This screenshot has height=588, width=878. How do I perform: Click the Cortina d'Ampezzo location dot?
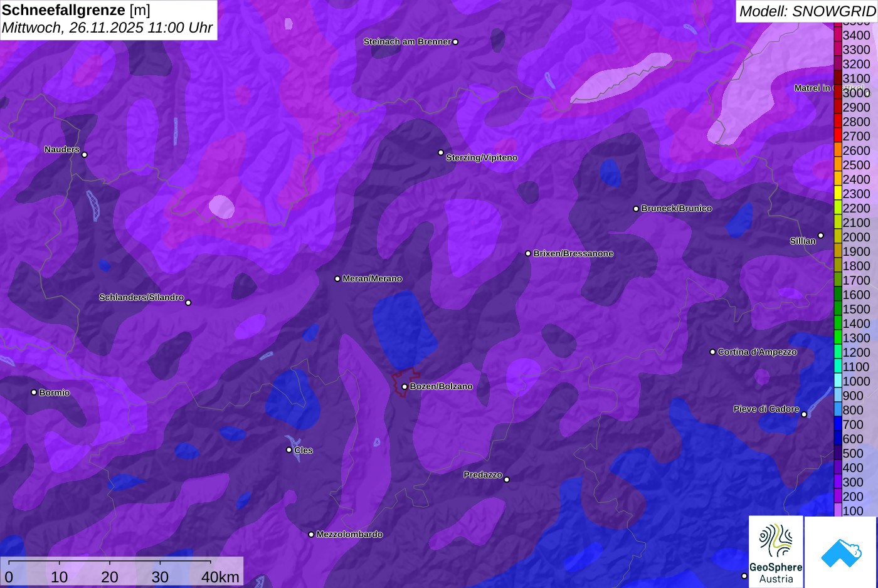click(x=712, y=352)
